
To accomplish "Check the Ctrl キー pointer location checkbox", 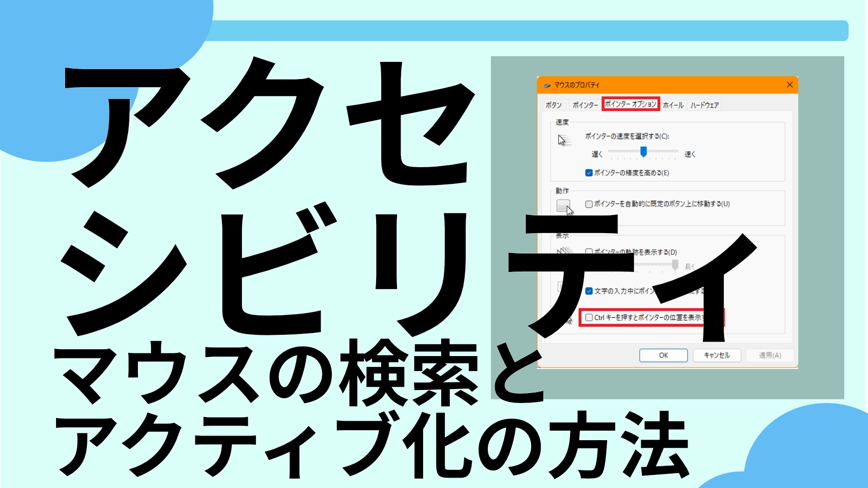I will [x=589, y=317].
